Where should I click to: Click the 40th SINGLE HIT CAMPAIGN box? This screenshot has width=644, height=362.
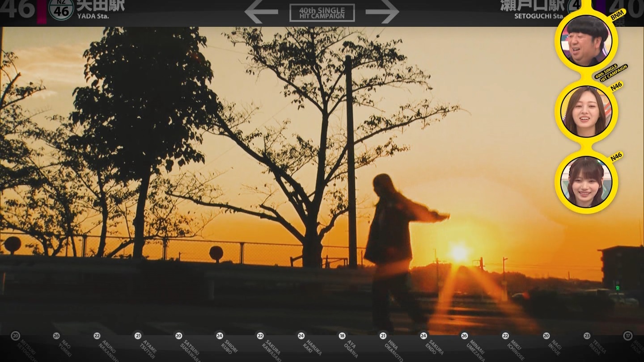[322, 13]
